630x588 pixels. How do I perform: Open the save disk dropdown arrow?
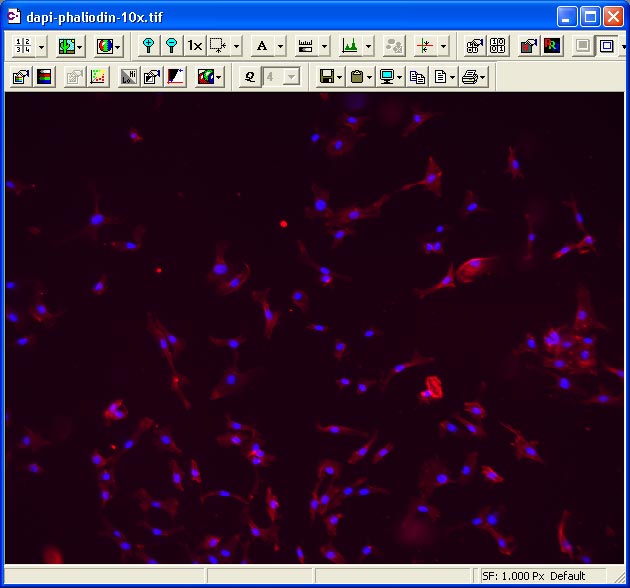(x=341, y=77)
